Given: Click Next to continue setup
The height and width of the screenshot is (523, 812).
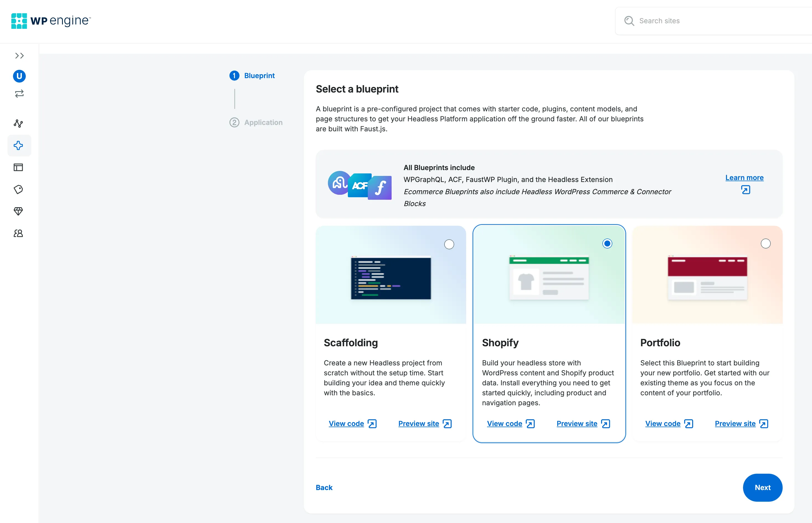Looking at the screenshot, I should [x=762, y=487].
